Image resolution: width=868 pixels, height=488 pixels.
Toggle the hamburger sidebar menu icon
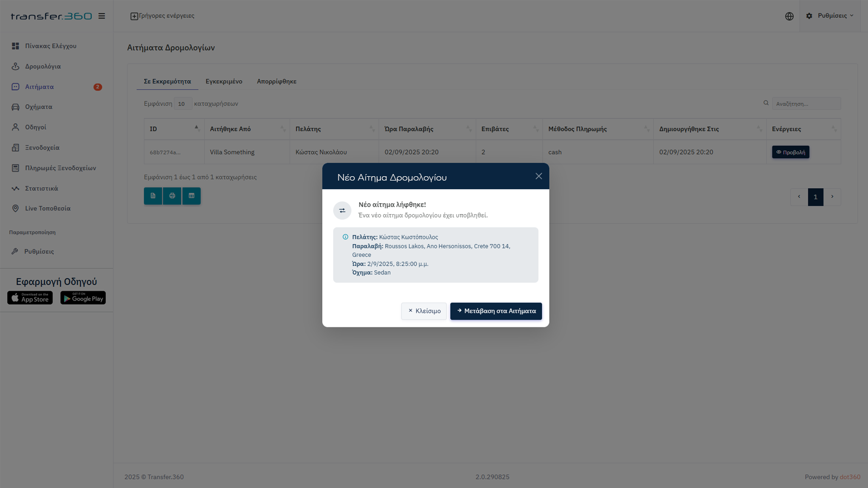101,16
